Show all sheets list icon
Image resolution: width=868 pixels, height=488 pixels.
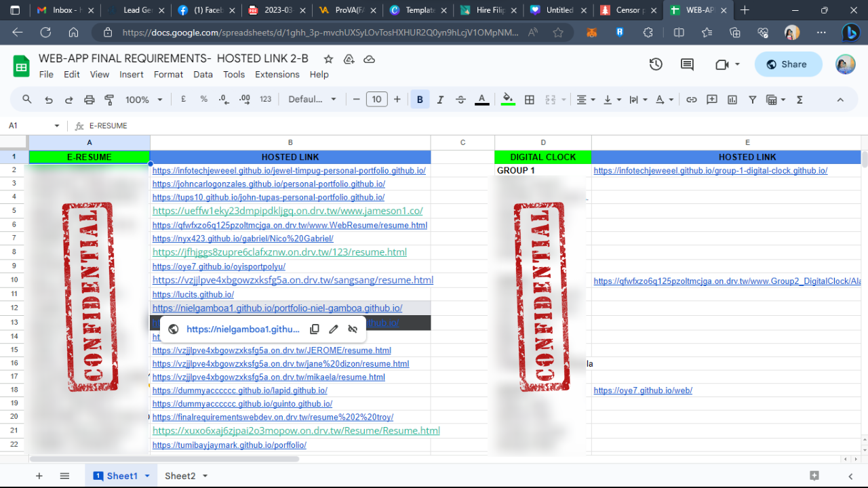coord(64,476)
